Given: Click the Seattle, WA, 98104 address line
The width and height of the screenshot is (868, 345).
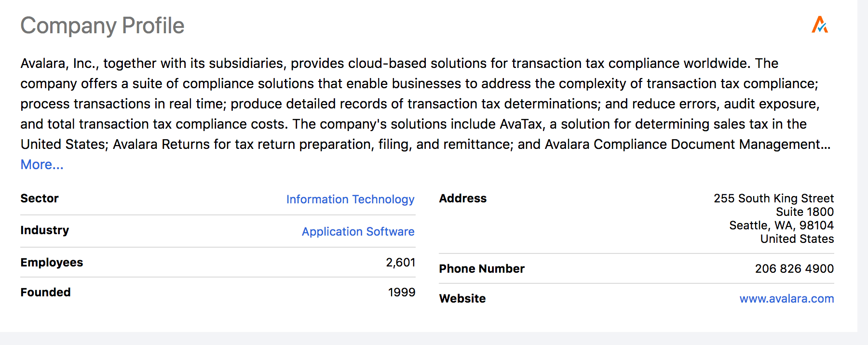Looking at the screenshot, I should [781, 226].
